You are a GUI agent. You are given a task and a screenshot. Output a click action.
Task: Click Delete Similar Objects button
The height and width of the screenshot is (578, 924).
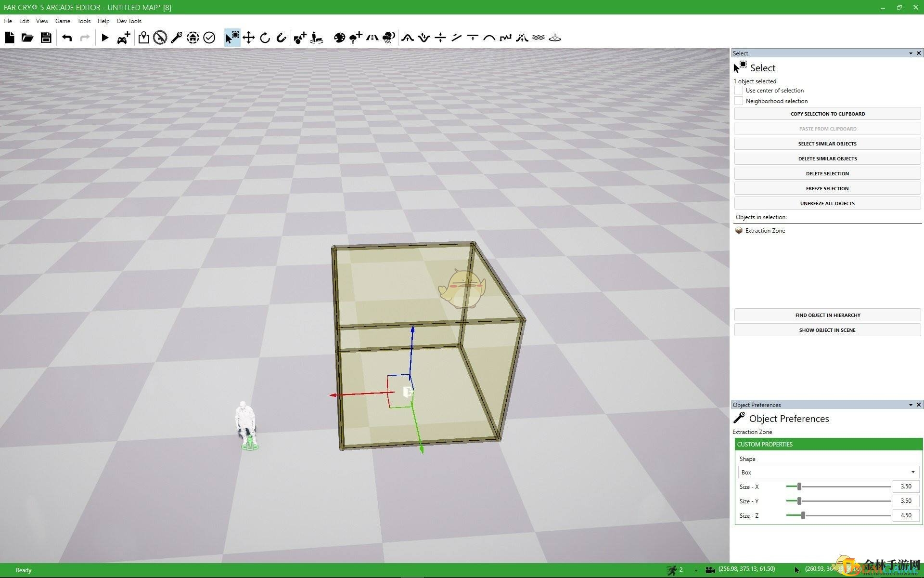click(x=827, y=158)
